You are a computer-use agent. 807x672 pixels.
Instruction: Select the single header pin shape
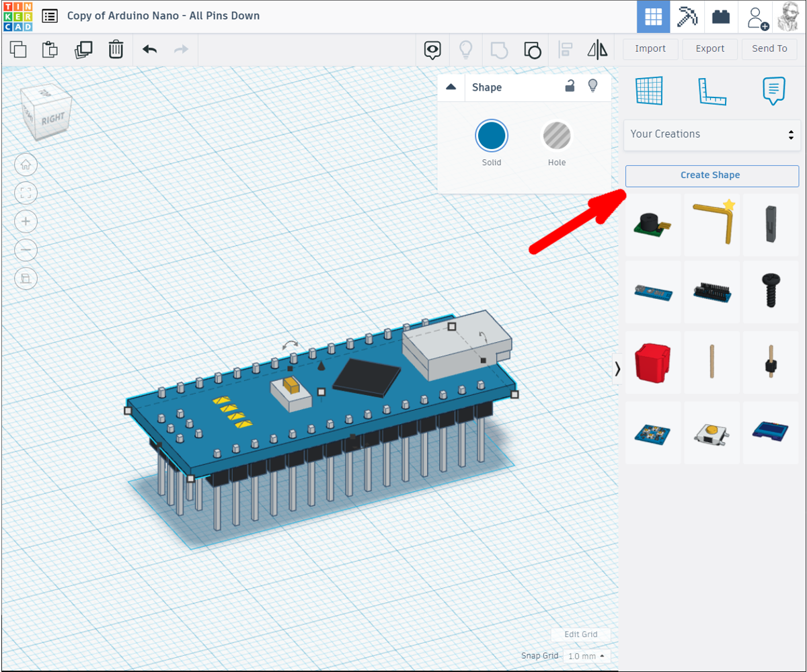click(771, 362)
